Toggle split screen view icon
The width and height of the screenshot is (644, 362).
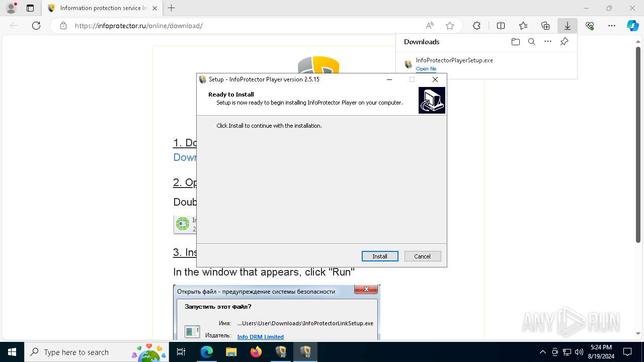pos(501,26)
